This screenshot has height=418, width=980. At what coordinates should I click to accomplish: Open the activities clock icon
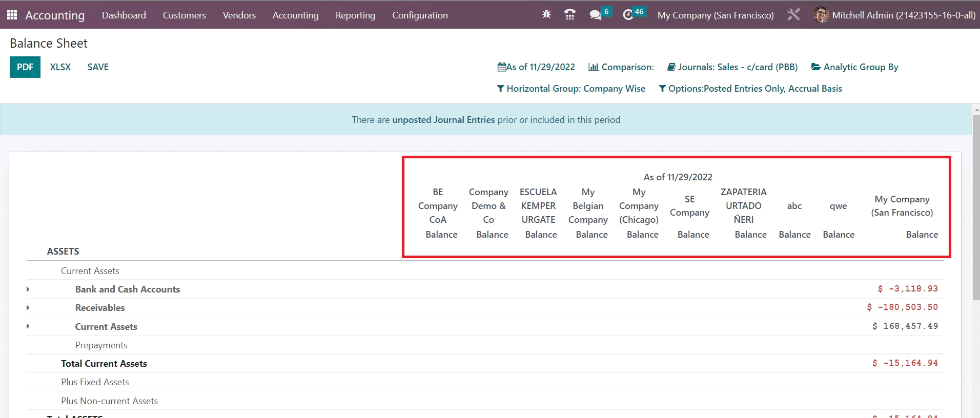point(628,15)
